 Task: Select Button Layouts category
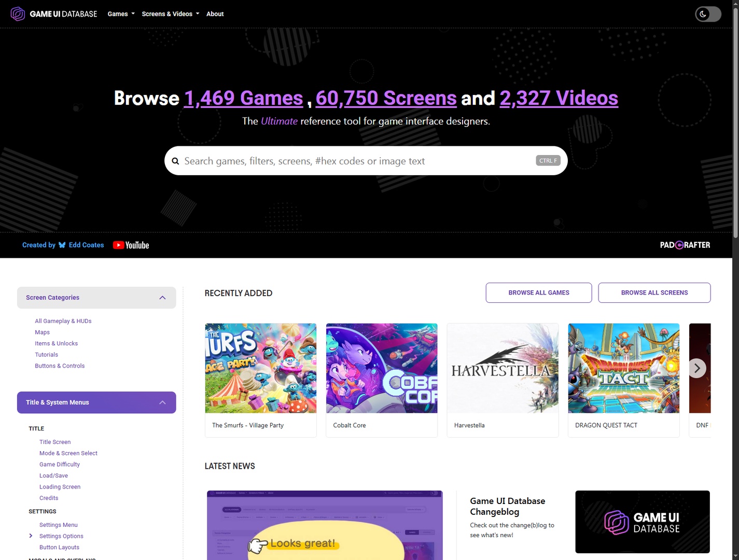click(x=59, y=548)
